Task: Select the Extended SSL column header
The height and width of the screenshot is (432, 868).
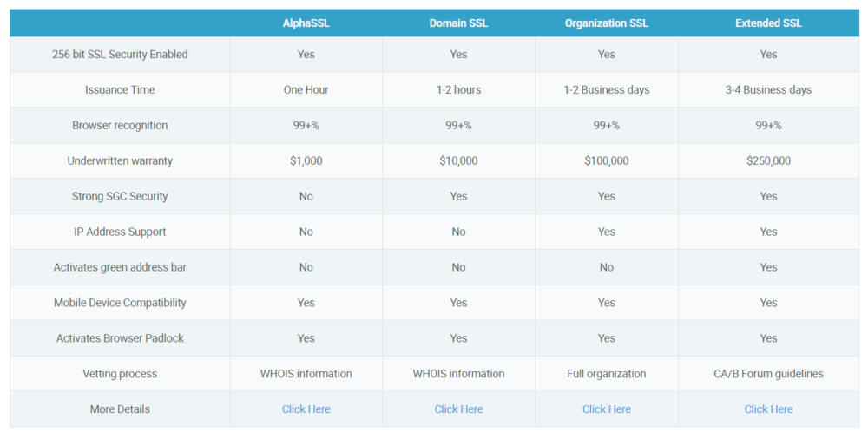Action: [x=768, y=23]
